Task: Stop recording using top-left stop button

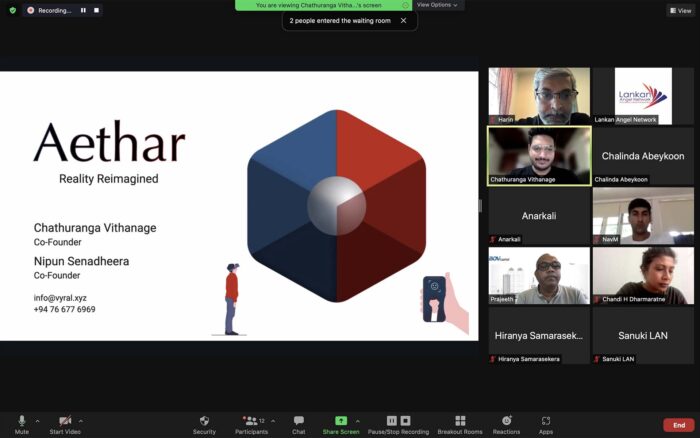Action: 97,10
